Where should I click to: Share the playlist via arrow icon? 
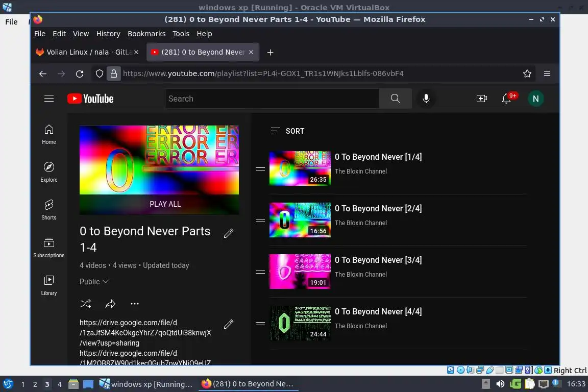click(110, 304)
